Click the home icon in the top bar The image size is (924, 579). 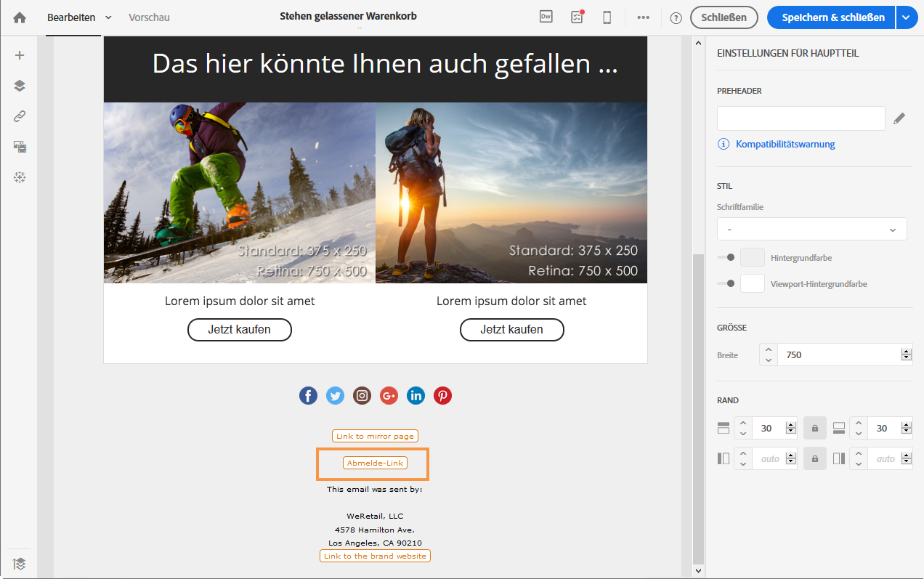pyautogui.click(x=20, y=17)
